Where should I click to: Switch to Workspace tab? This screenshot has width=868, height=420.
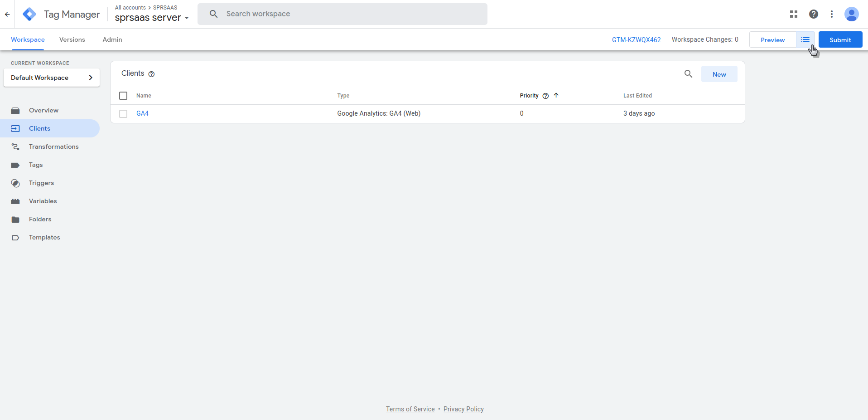tap(28, 39)
